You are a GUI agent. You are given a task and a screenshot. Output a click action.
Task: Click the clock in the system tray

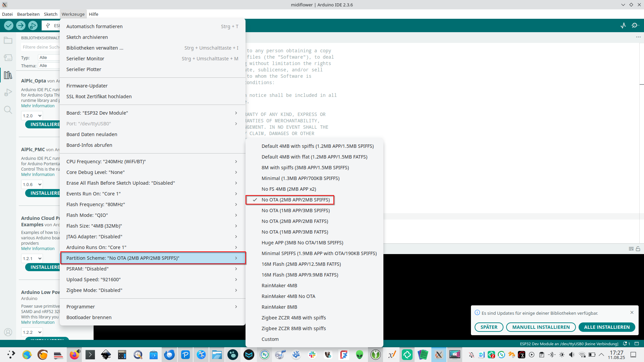[616, 355]
